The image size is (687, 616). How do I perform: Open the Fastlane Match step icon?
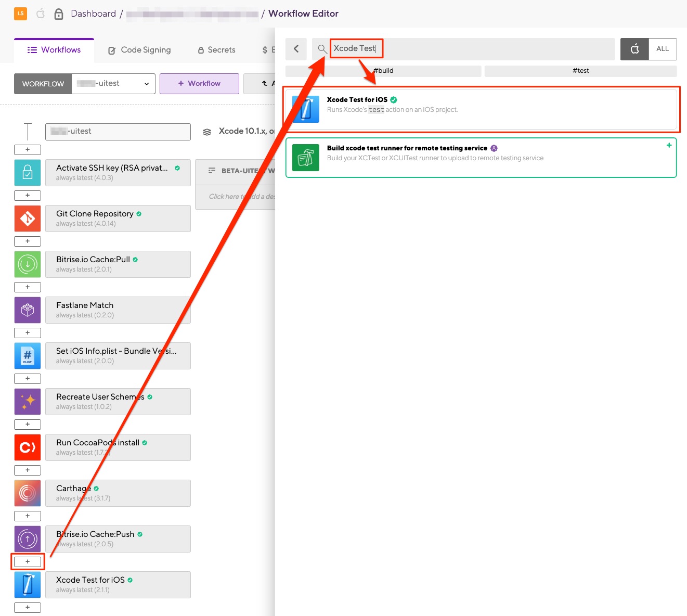28,310
